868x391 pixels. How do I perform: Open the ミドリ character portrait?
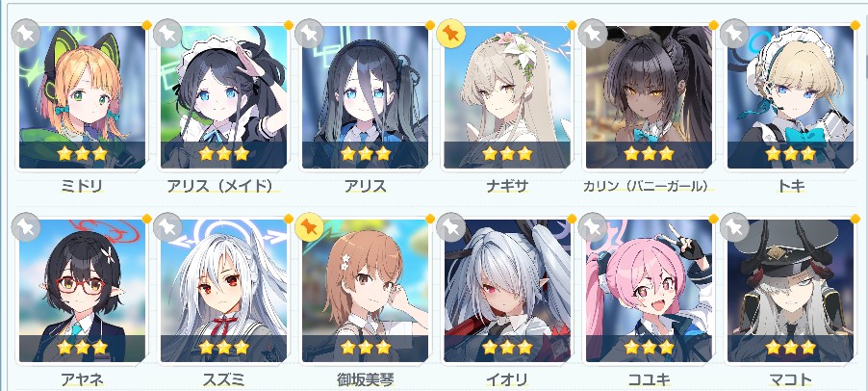pyautogui.click(x=82, y=97)
